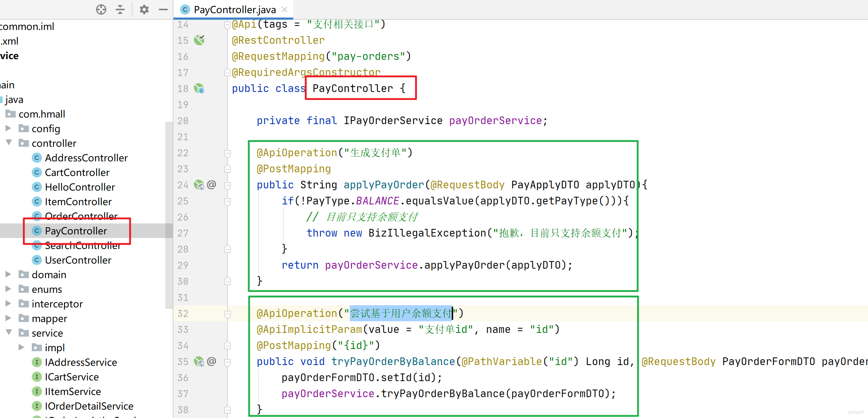868x418 pixels.
Task: Open project panel settings gear
Action: click(144, 9)
